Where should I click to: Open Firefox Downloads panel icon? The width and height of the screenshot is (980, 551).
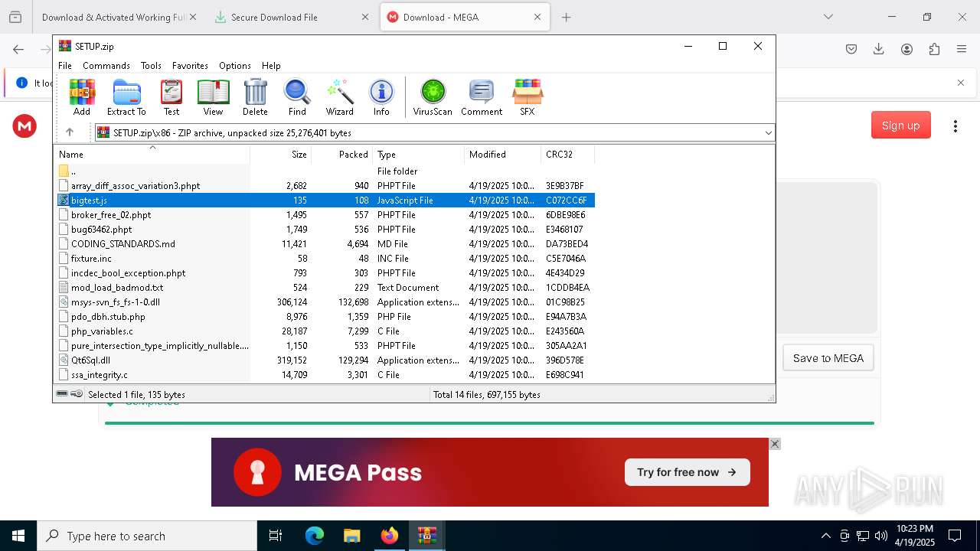tap(879, 49)
